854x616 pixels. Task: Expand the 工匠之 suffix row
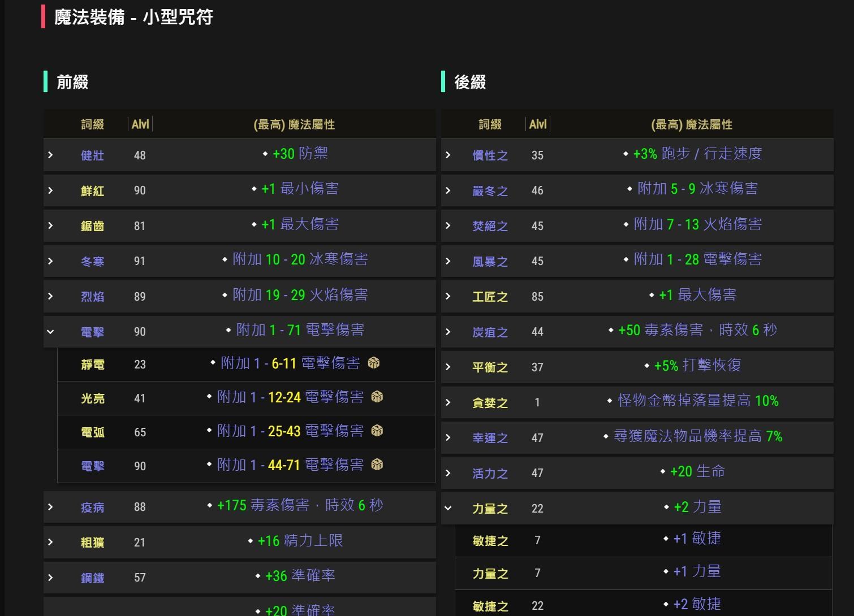(x=448, y=296)
